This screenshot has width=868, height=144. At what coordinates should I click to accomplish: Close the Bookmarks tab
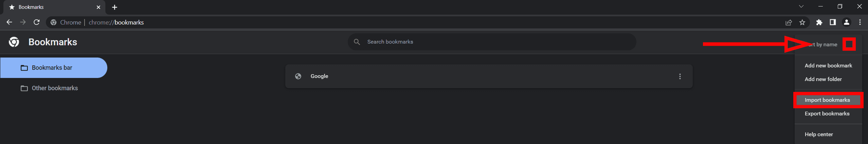pos(98,7)
